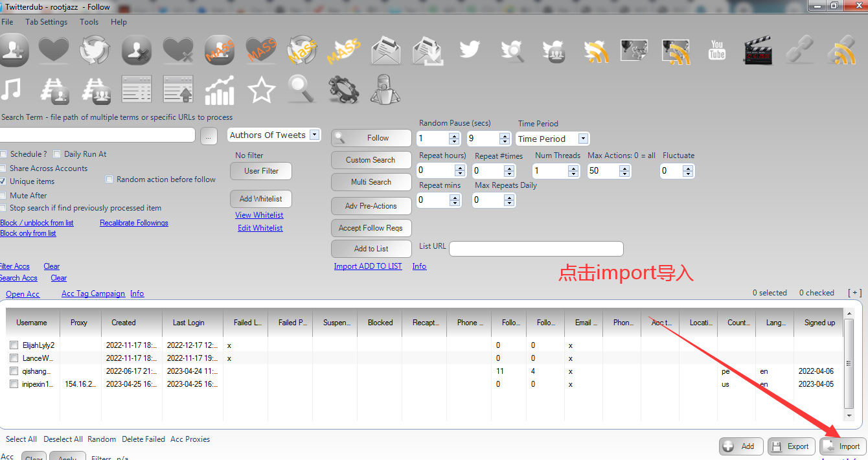Click the gear settings toolbar icon

tap(343, 89)
